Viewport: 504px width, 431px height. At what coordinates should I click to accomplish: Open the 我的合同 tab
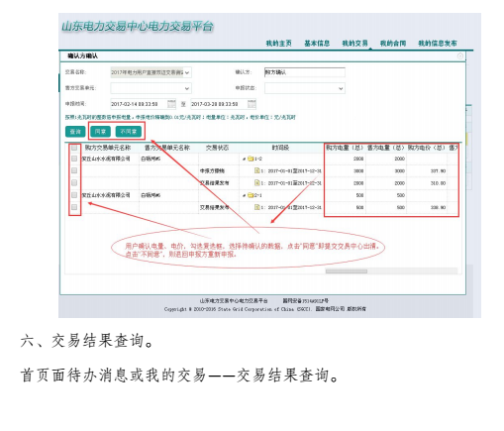[x=393, y=44]
